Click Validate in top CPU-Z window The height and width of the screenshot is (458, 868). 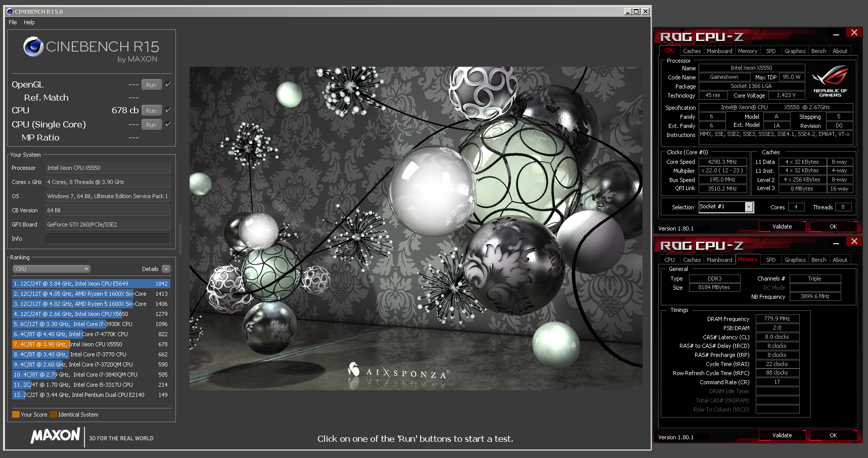pos(782,226)
